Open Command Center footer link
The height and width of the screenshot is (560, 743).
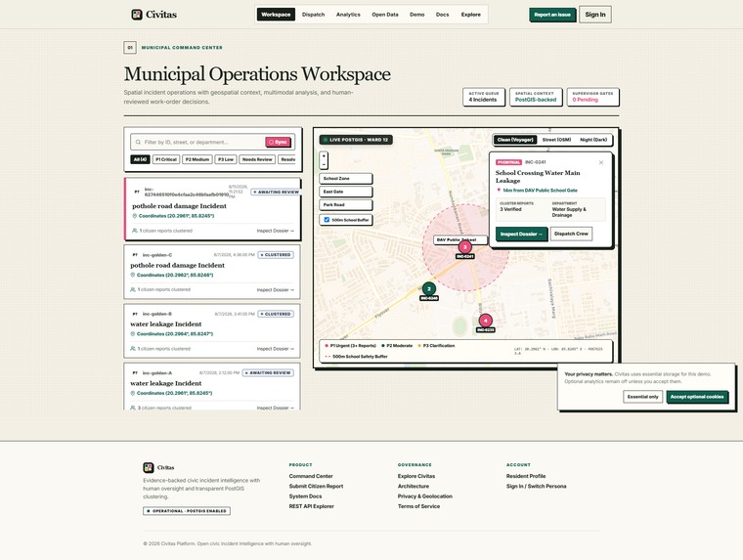click(x=311, y=476)
